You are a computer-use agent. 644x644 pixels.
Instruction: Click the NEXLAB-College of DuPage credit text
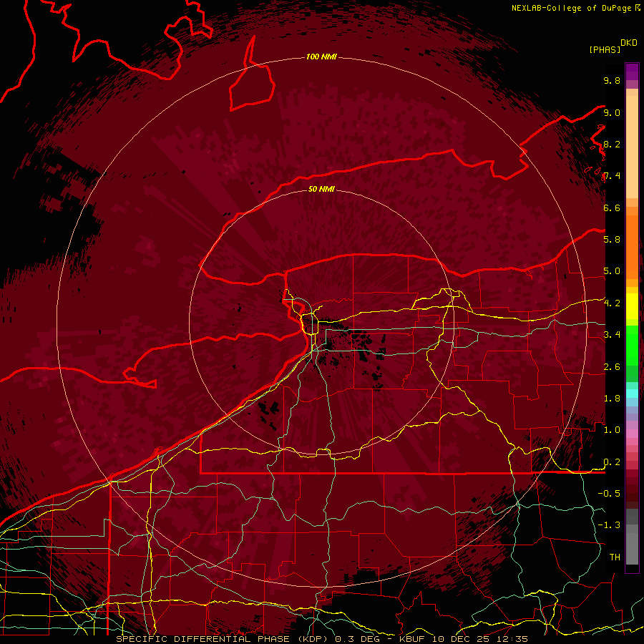(x=571, y=8)
